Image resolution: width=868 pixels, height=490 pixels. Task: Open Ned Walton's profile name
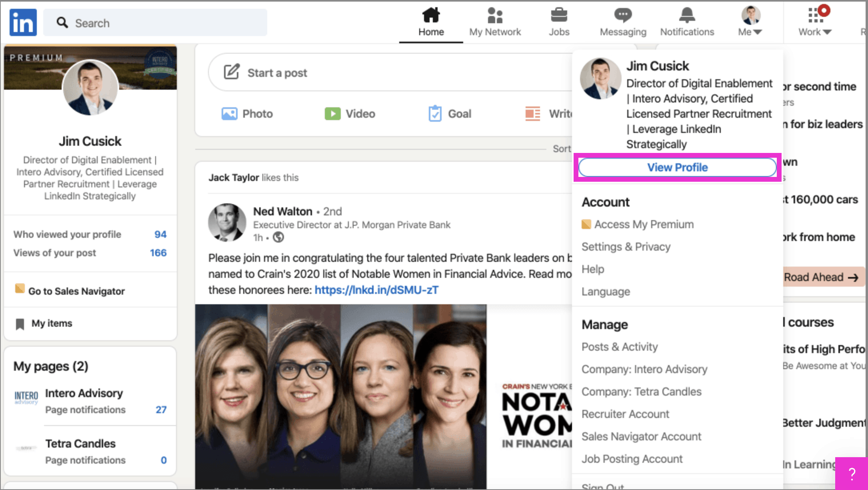[283, 211]
